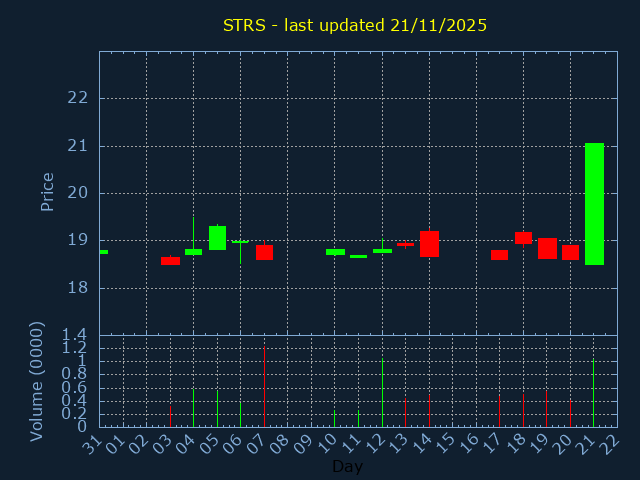Click the red candlestick on day 18
Screen dimensions: 640x480
coord(523,238)
